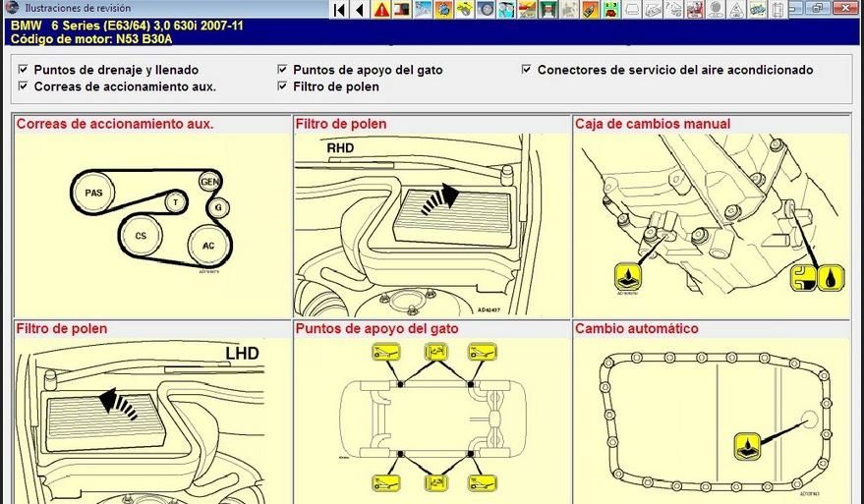864x504 pixels.
Task: Click the G pulley in belt diagram
Action: click(219, 207)
